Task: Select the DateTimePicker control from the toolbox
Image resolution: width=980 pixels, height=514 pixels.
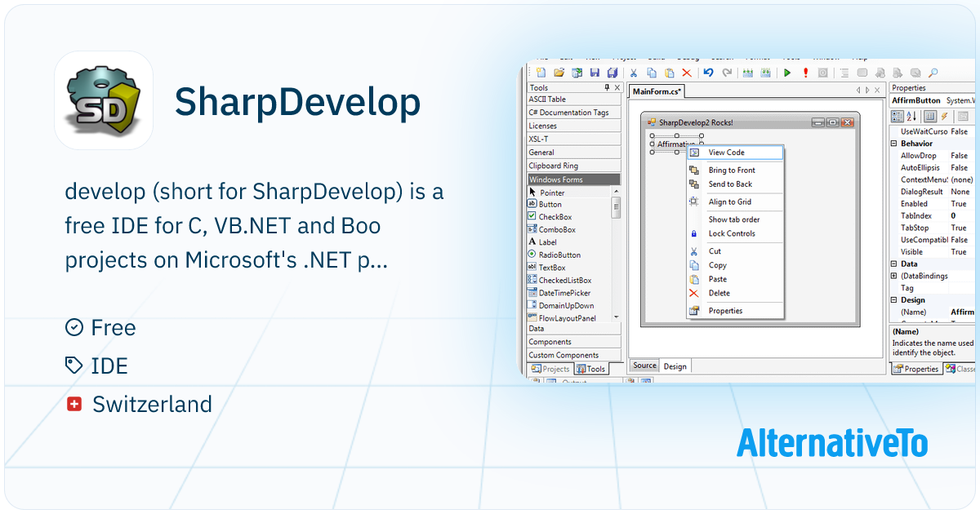Action: [562, 293]
